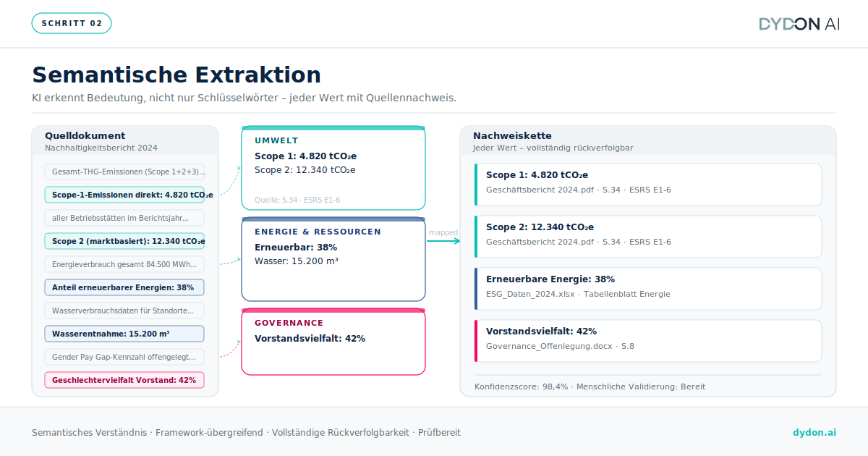This screenshot has width=868, height=456.
Task: Click the Konfidenzscore 98,4% status line
Action: 590,387
